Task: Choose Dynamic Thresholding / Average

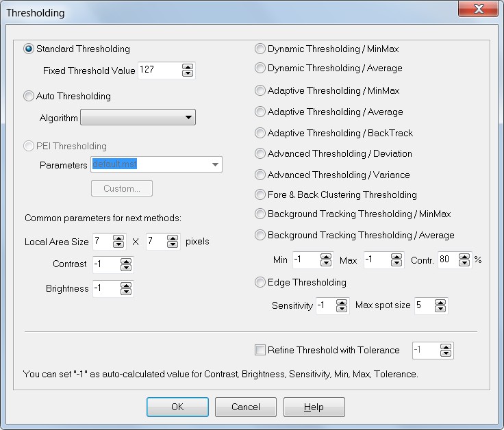Action: [x=260, y=68]
